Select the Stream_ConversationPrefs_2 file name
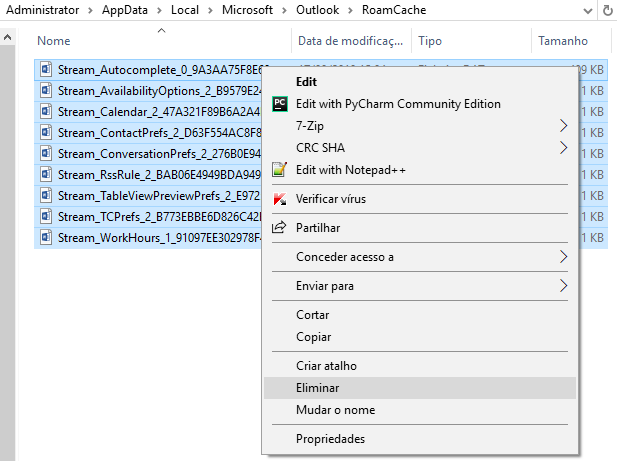 (x=159, y=154)
